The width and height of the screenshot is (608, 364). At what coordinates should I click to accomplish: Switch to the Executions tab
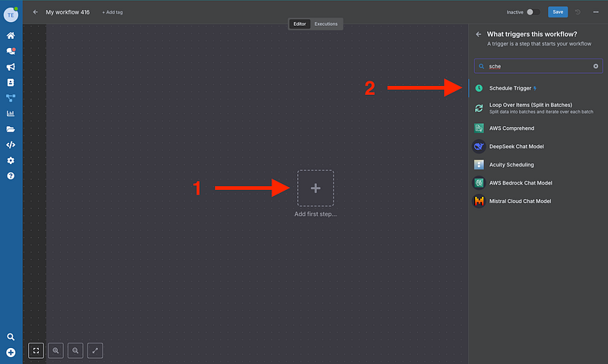coord(326,24)
